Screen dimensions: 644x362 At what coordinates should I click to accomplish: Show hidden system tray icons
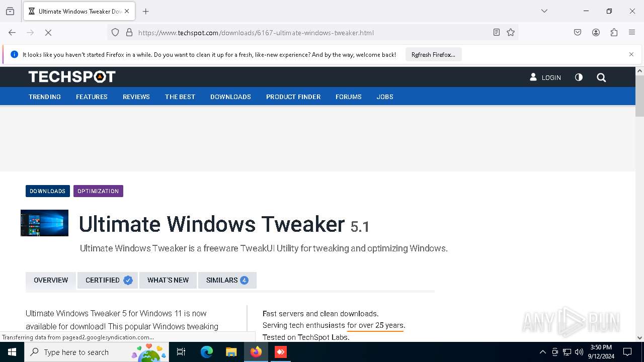click(542, 352)
